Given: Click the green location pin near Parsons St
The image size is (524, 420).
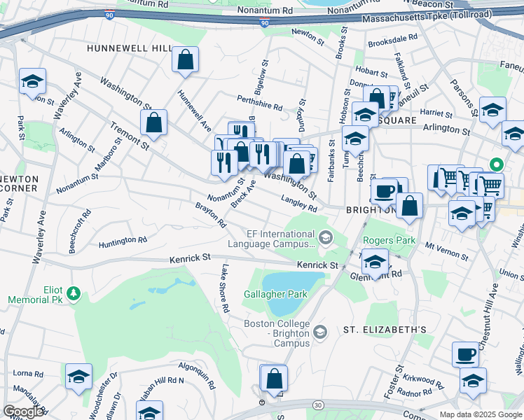Looking at the screenshot, I should pos(497,164).
